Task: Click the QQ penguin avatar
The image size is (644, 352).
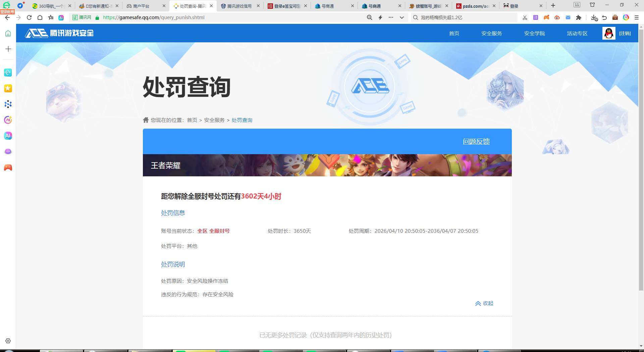Action: coord(609,33)
